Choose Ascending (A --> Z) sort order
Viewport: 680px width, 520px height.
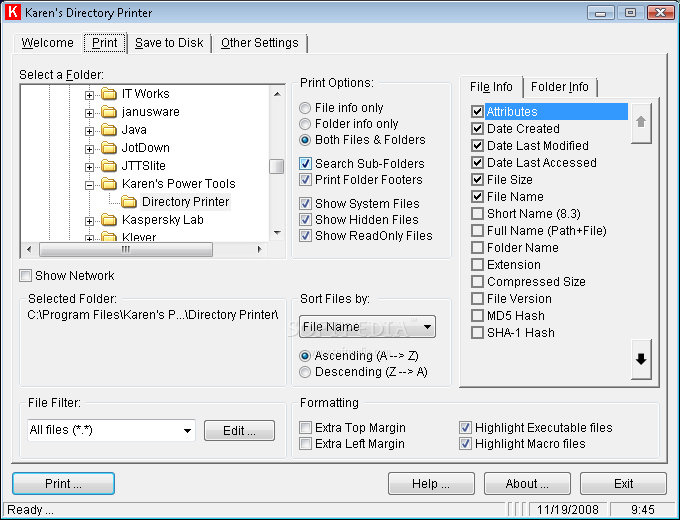tap(305, 356)
